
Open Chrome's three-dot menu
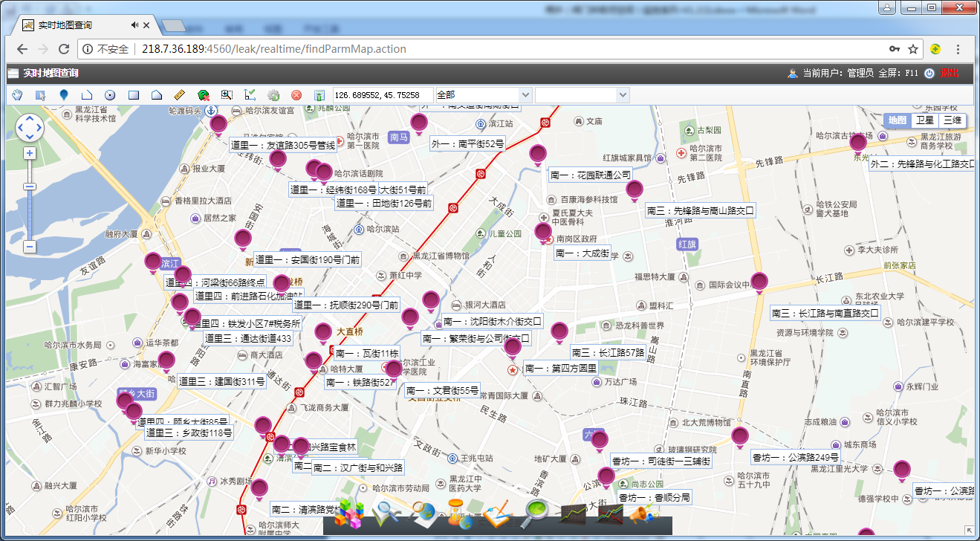[958, 49]
